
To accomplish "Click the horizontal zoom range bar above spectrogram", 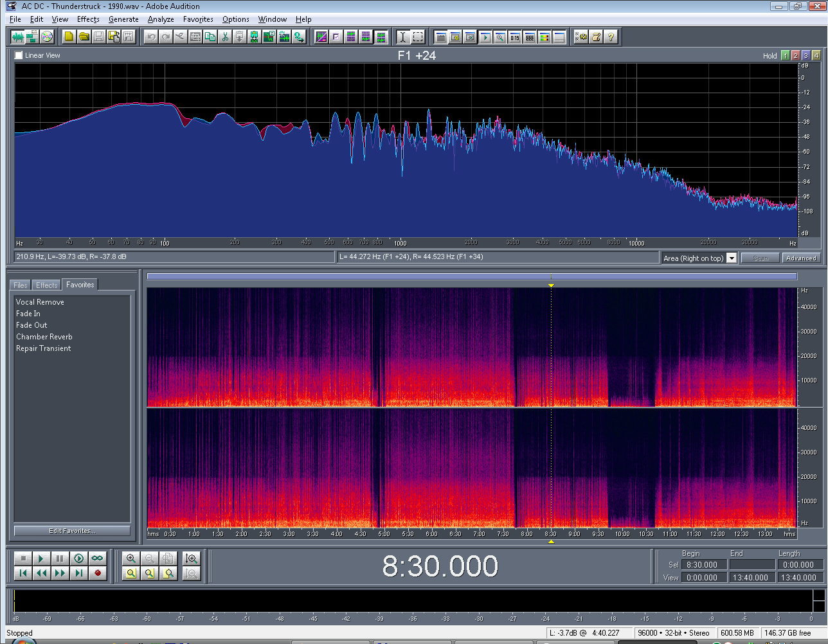I will 472,276.
